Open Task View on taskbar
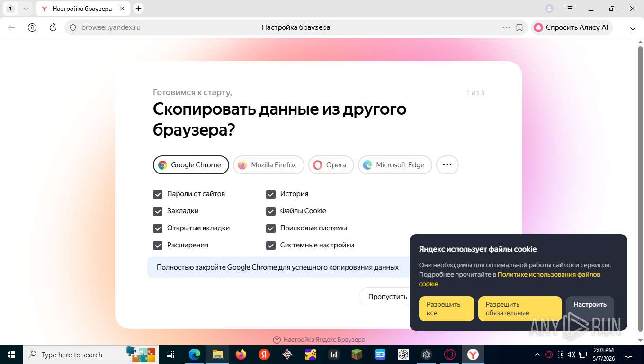The height and width of the screenshot is (364, 644). [x=170, y=355]
